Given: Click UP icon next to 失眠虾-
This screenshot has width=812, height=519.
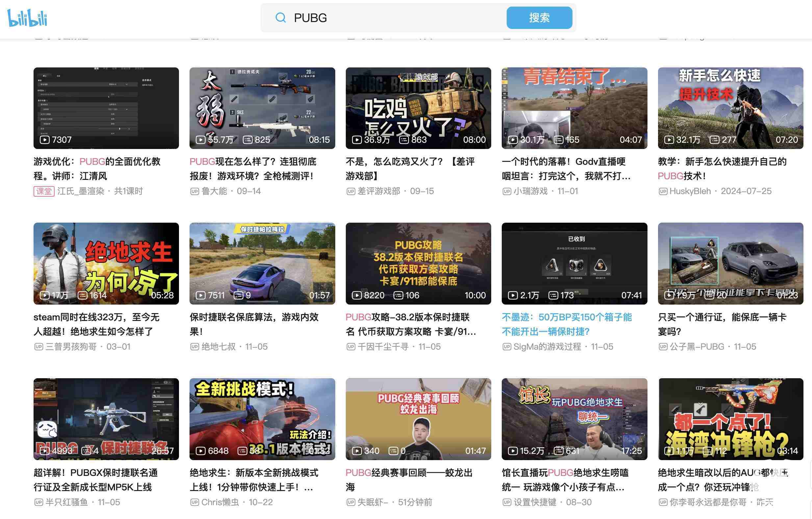Looking at the screenshot, I should pos(351,503).
